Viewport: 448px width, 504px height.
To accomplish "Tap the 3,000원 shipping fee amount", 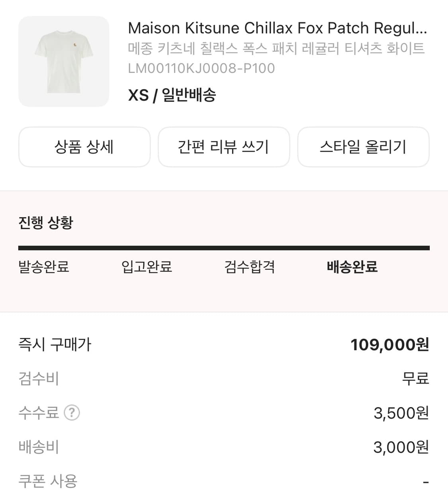I will [x=401, y=447].
